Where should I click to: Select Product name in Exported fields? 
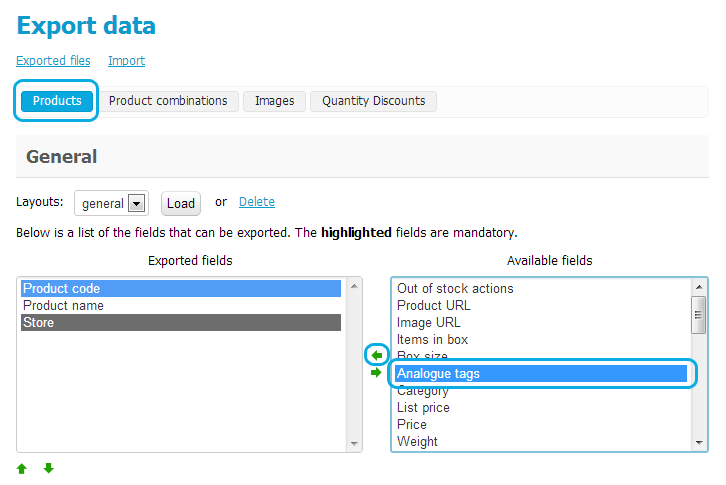click(x=63, y=306)
